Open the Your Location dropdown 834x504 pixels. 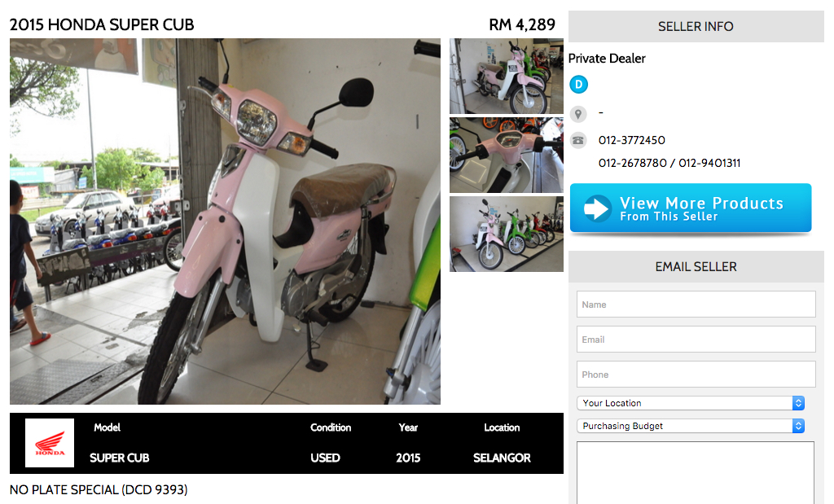[x=691, y=403]
